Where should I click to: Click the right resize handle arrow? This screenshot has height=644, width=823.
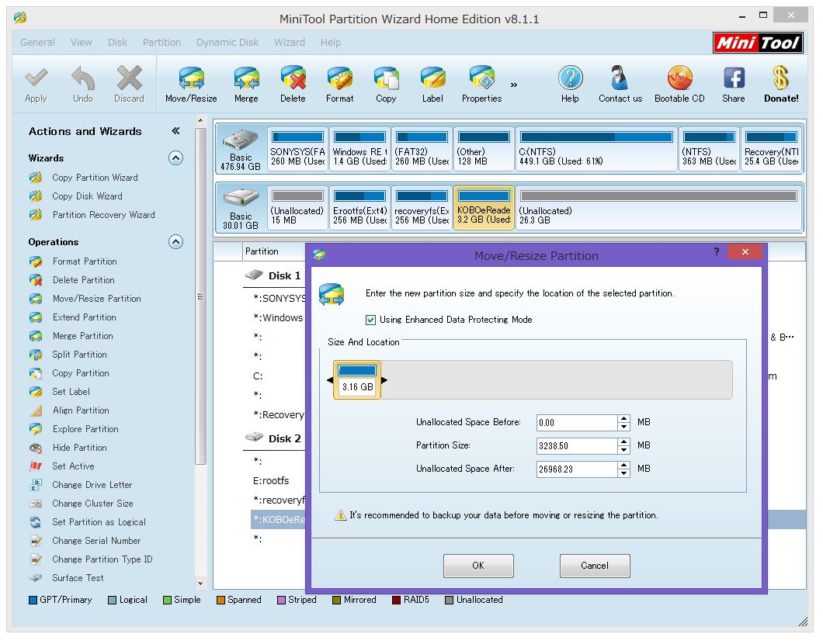point(384,379)
